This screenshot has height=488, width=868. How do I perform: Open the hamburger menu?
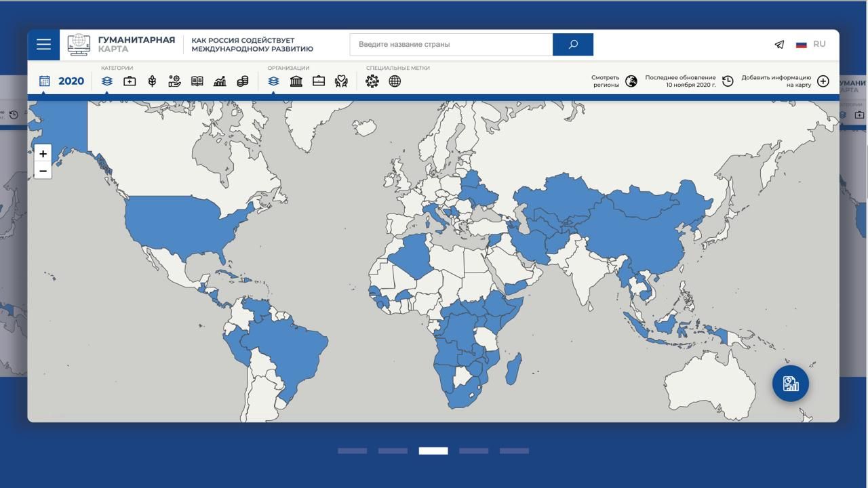pos(43,45)
